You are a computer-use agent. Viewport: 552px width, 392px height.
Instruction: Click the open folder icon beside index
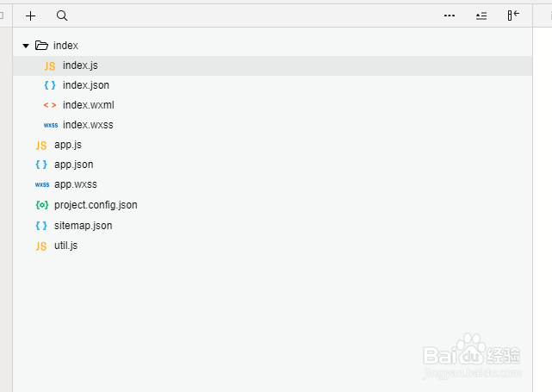(41, 45)
